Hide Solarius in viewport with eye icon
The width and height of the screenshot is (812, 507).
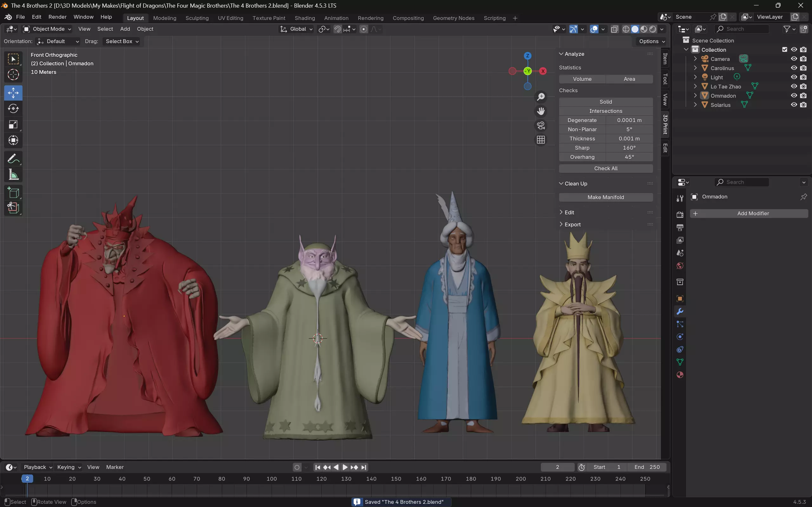(x=794, y=105)
